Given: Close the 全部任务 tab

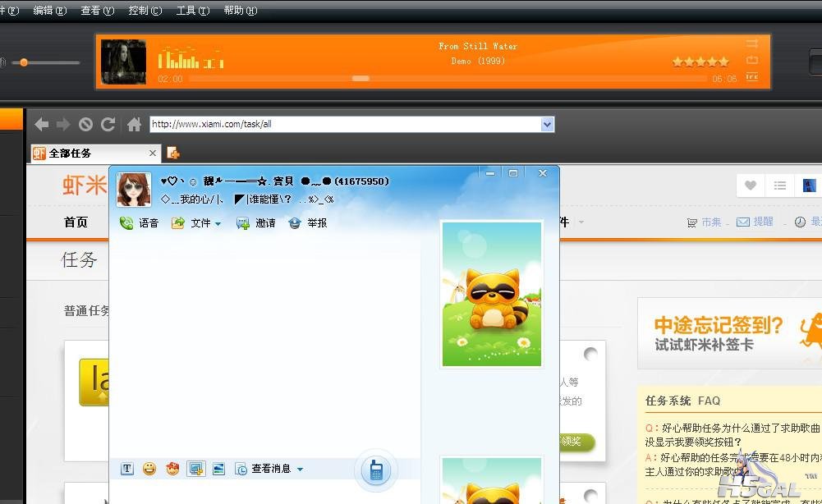Looking at the screenshot, I should [153, 153].
